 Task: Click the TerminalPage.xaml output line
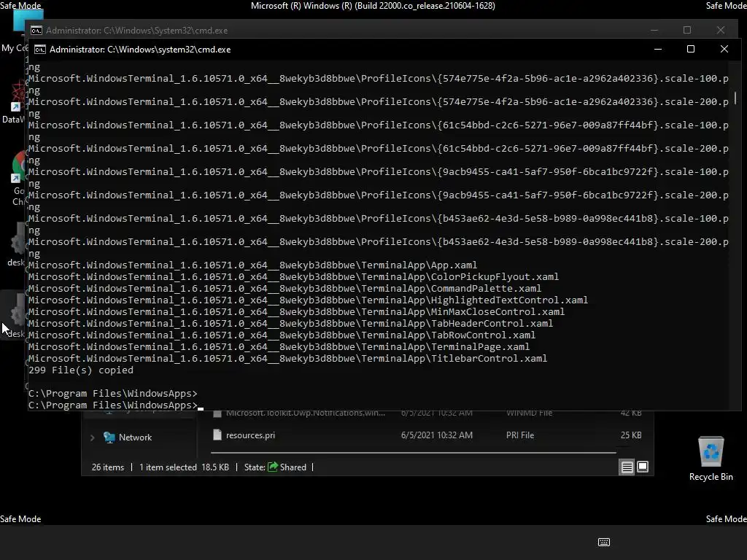pyautogui.click(x=279, y=346)
